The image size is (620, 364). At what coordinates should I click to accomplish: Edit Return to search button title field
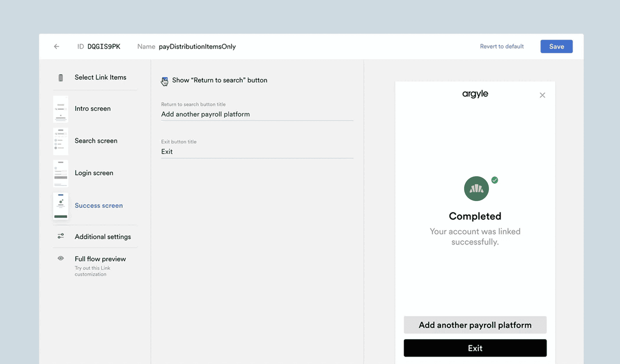pos(257,114)
